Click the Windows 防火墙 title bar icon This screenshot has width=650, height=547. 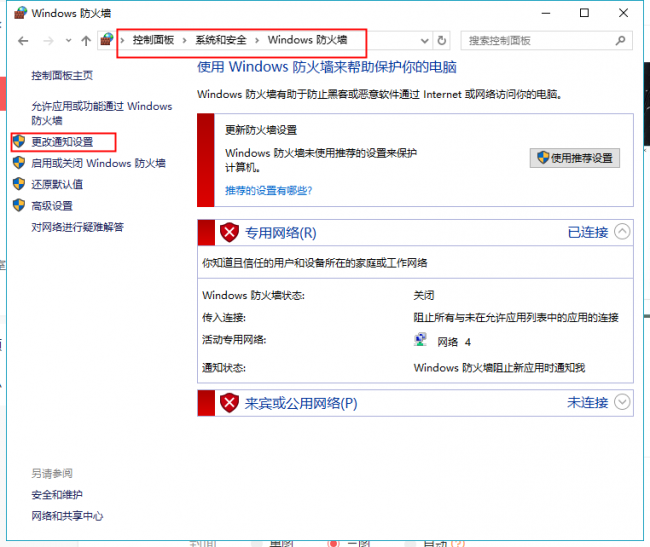click(21, 13)
